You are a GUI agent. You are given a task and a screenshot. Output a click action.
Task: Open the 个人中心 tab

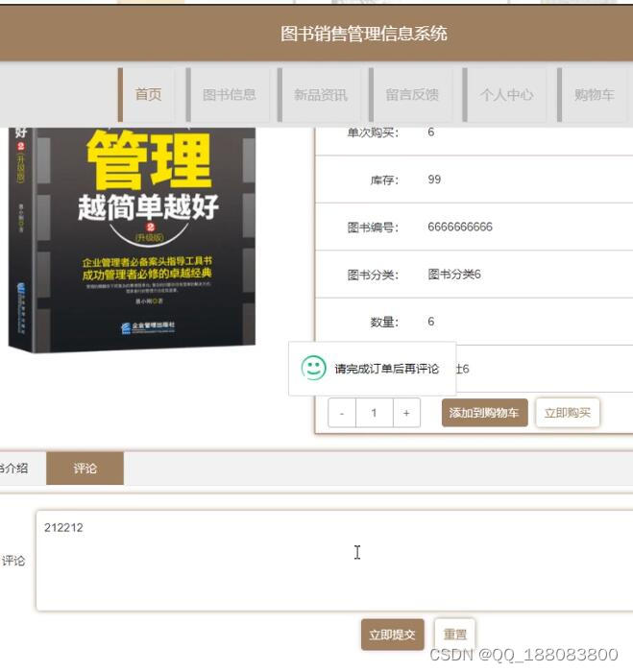pyautogui.click(x=506, y=94)
